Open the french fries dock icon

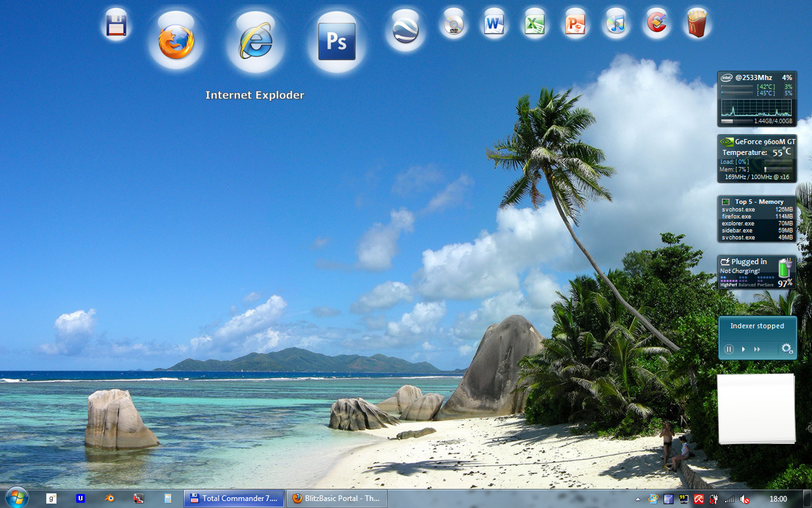[x=697, y=24]
